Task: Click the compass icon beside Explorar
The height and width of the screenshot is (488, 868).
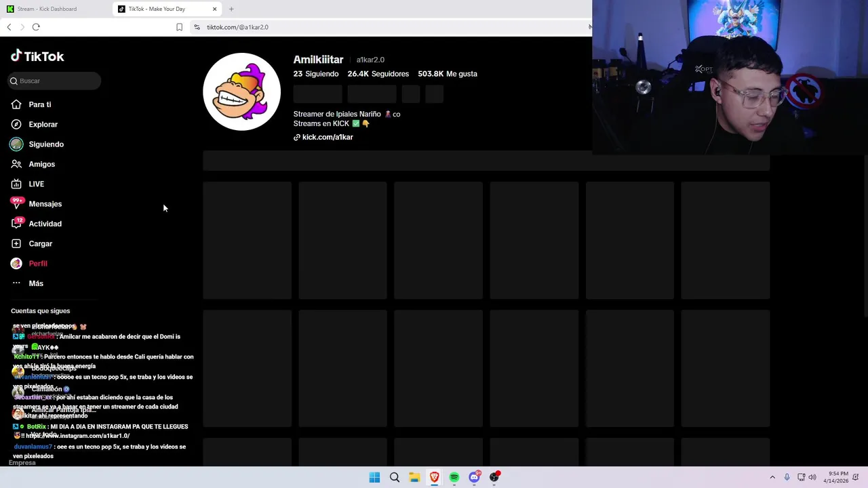Action: (x=16, y=124)
